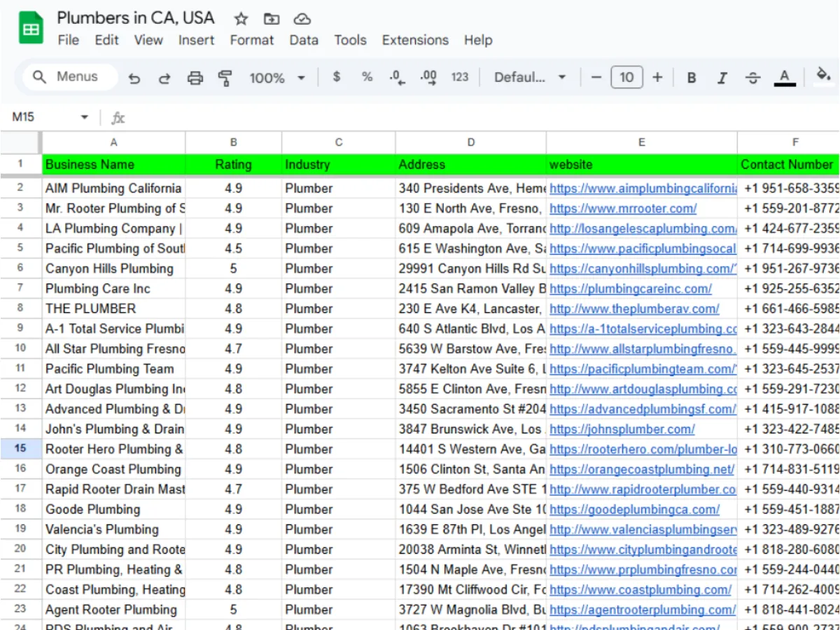Screen dimensions: 840x630
Task: Select column B header
Action: pos(234,142)
